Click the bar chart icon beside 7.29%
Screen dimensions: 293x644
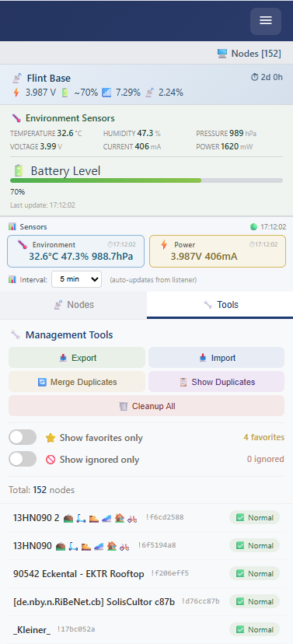pos(106,93)
